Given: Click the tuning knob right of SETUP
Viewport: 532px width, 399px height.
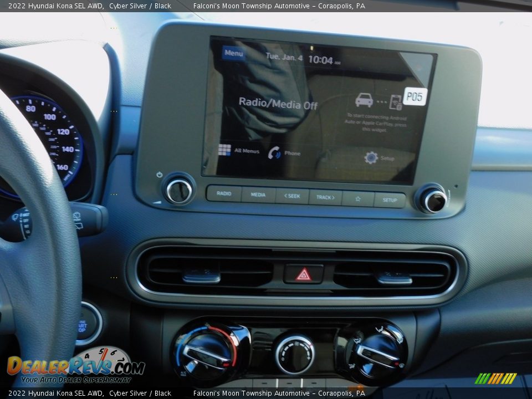Looking at the screenshot, I should (433, 201).
